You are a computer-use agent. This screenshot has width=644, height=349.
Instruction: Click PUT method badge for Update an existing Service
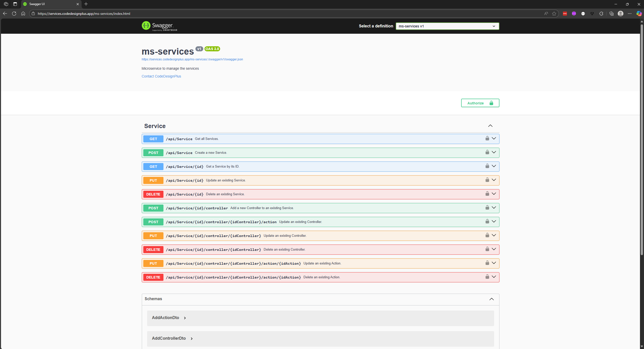[x=153, y=180]
